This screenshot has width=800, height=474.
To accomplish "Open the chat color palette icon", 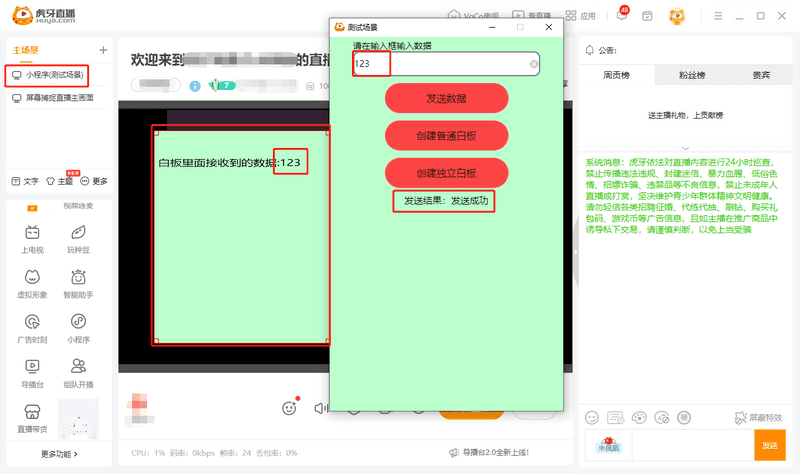I will click(x=639, y=418).
